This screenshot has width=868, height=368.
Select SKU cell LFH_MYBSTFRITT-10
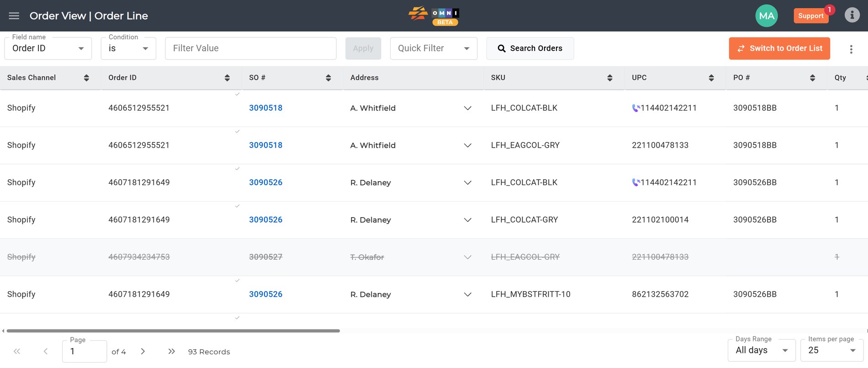click(531, 294)
